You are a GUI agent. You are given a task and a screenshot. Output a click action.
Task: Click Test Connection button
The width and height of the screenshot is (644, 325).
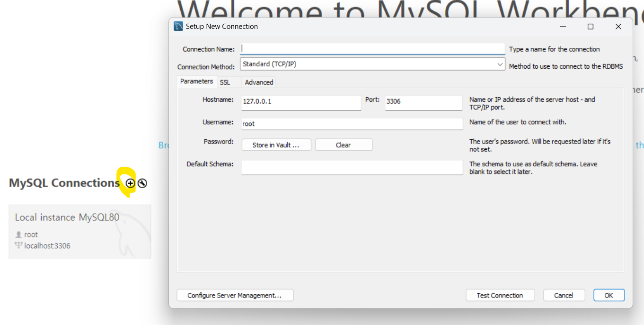click(x=500, y=295)
